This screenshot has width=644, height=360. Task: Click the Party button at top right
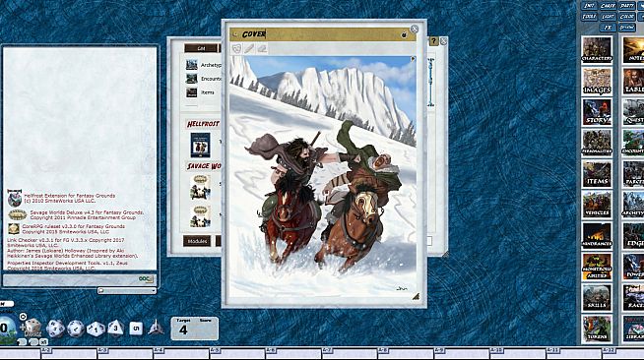(626, 6)
